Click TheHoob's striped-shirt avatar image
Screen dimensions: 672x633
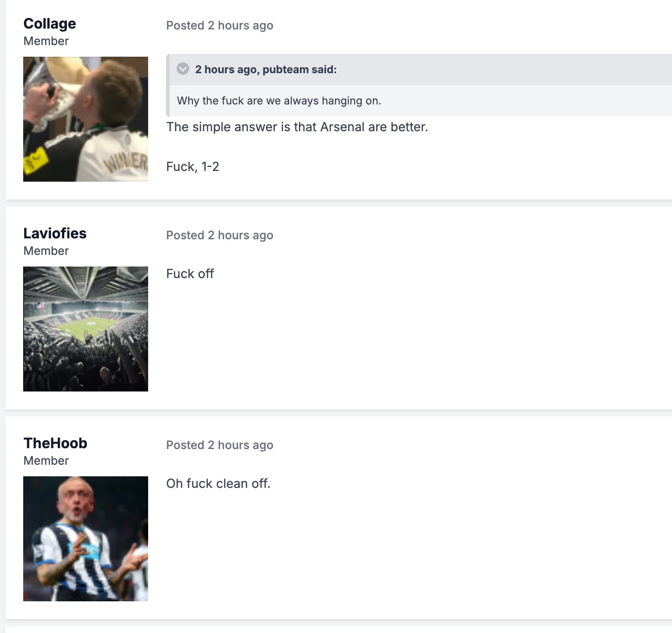[x=86, y=539]
